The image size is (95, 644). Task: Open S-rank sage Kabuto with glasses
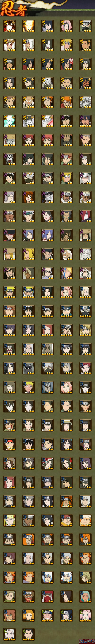click(x=85, y=102)
